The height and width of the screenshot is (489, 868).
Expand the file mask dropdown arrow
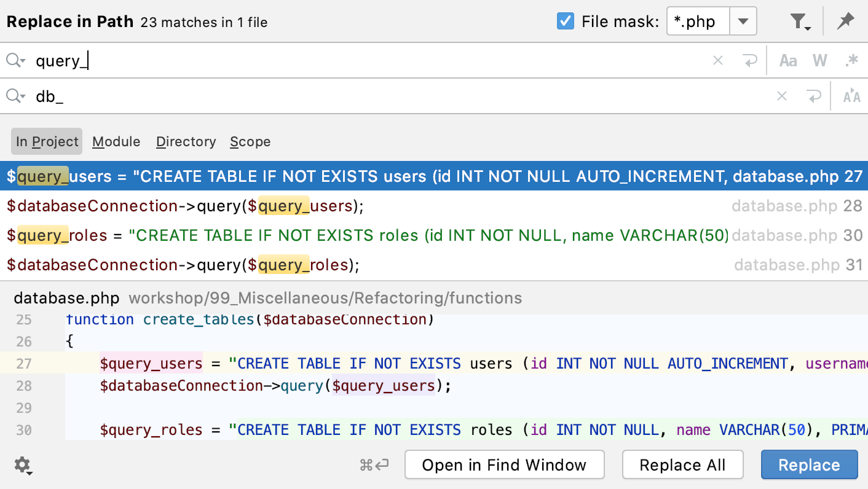click(x=743, y=22)
